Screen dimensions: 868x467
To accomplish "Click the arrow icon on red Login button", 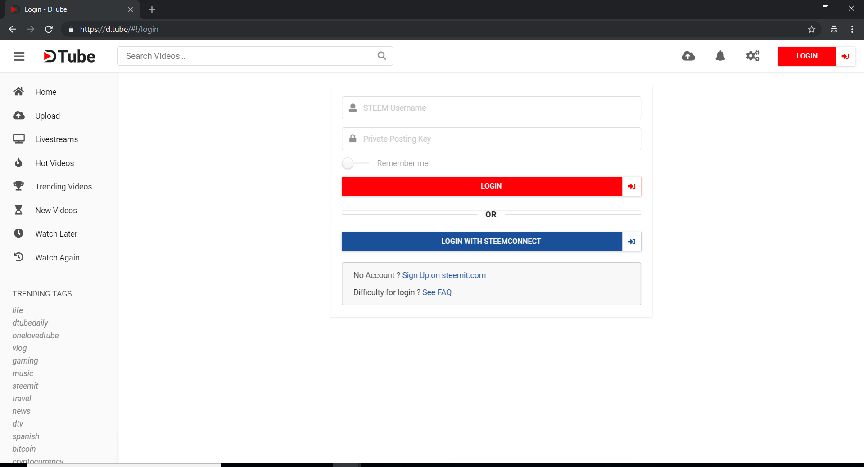I will (x=632, y=186).
